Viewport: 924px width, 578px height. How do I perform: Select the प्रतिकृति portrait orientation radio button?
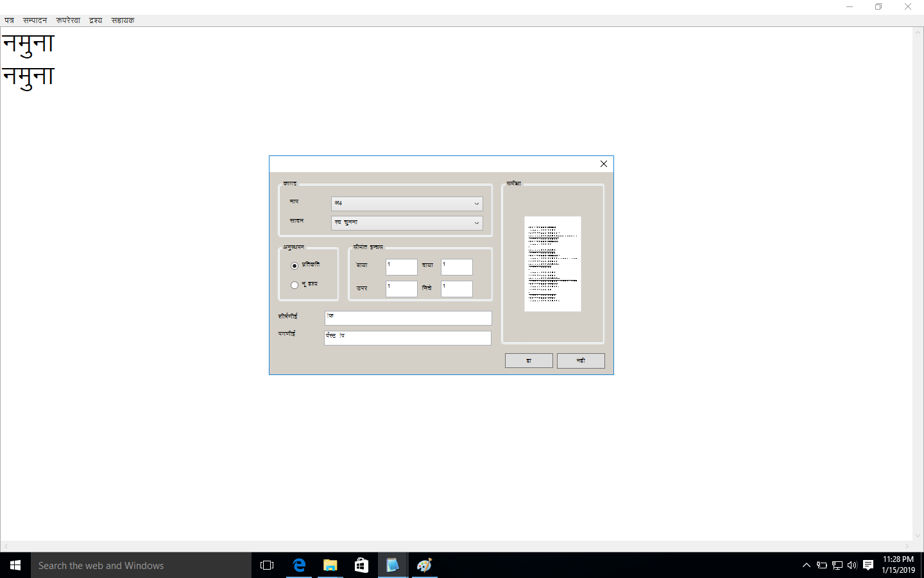click(x=295, y=266)
